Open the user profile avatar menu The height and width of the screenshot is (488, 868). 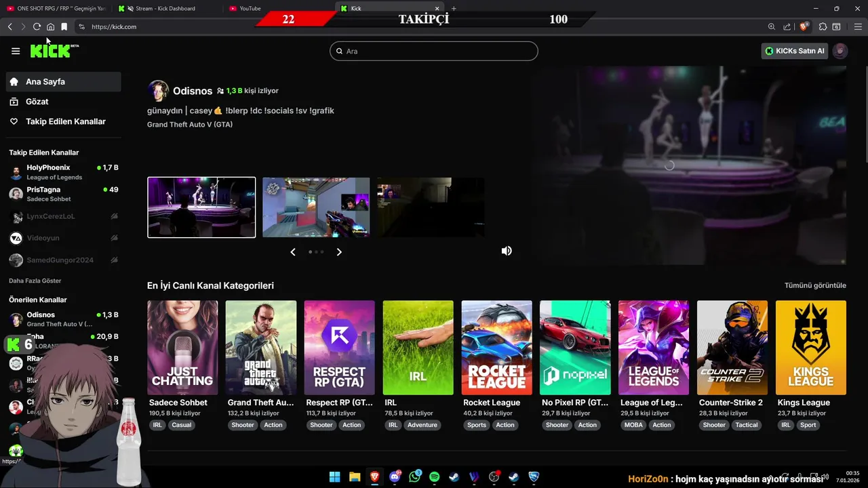(x=840, y=51)
